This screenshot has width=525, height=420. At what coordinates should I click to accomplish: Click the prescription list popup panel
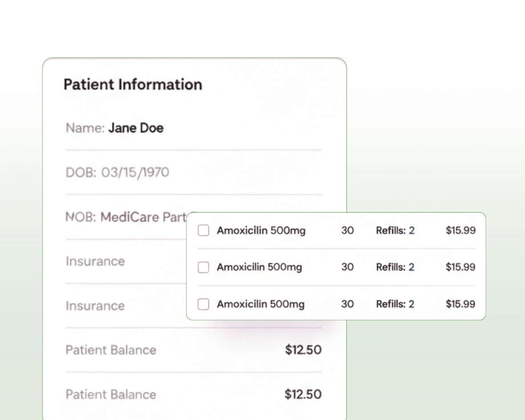336,266
